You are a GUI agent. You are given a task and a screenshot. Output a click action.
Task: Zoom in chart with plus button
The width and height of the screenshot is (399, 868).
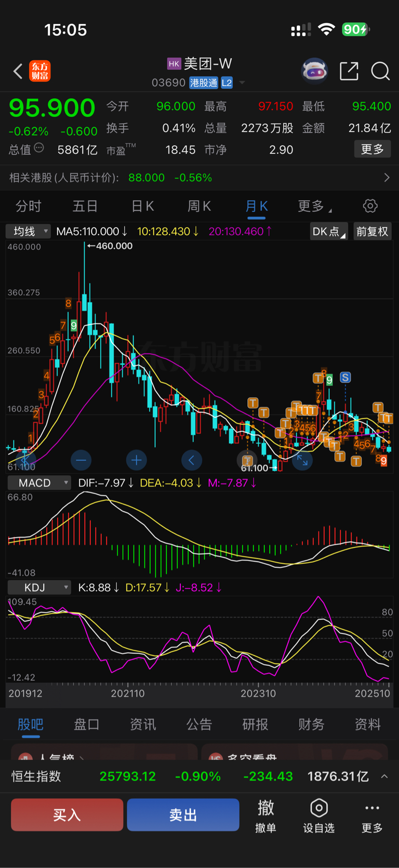[136, 460]
